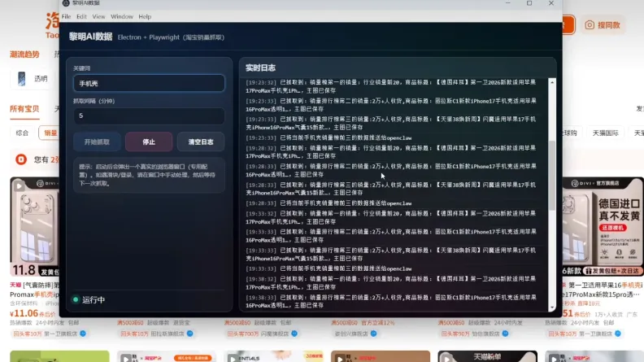Viewport: 644px width, 362px height.
Task: Choose 销量 sort option in Taobao
Action: click(50, 133)
